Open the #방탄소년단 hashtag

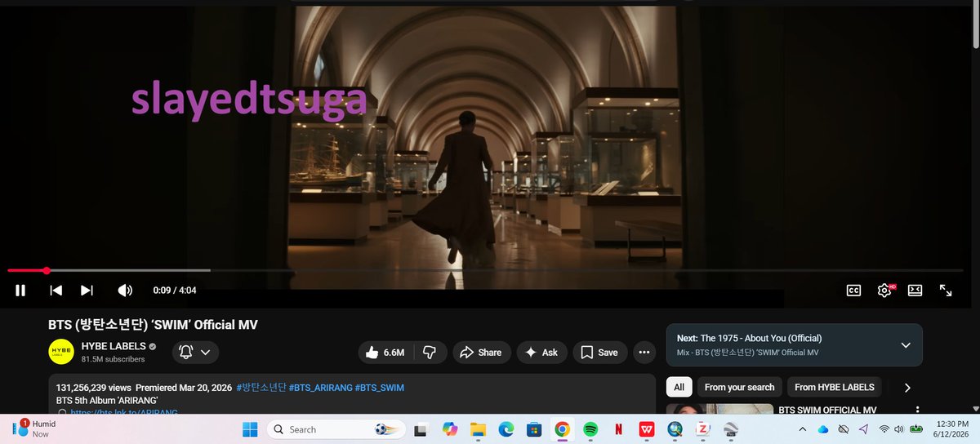tap(261, 387)
